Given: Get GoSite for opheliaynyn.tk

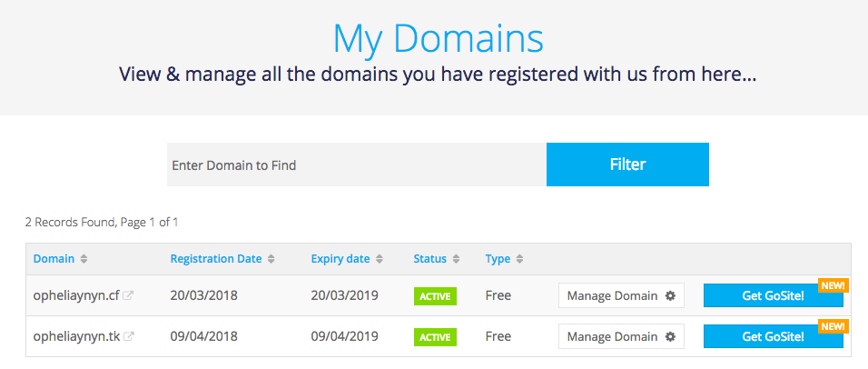Looking at the screenshot, I should click(x=773, y=336).
